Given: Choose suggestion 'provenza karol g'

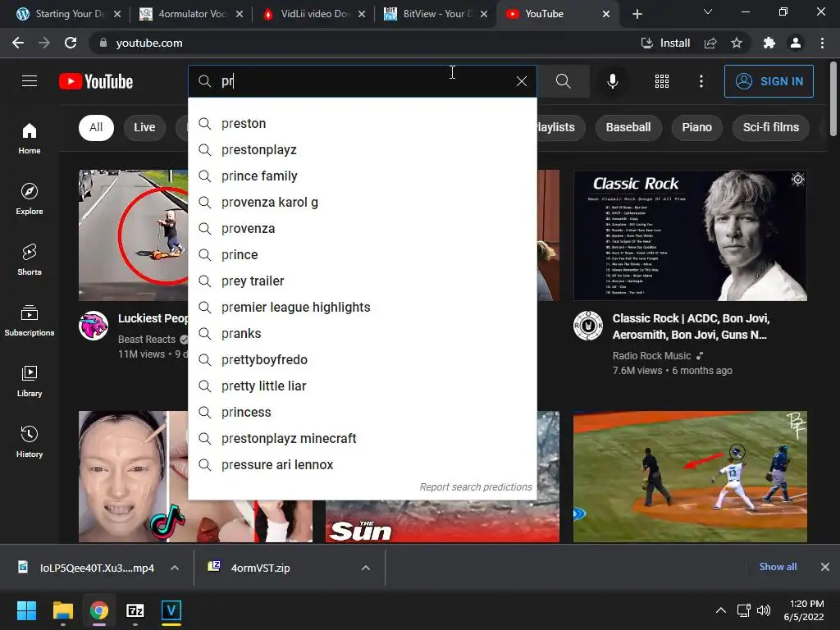Looking at the screenshot, I should coord(363,203).
